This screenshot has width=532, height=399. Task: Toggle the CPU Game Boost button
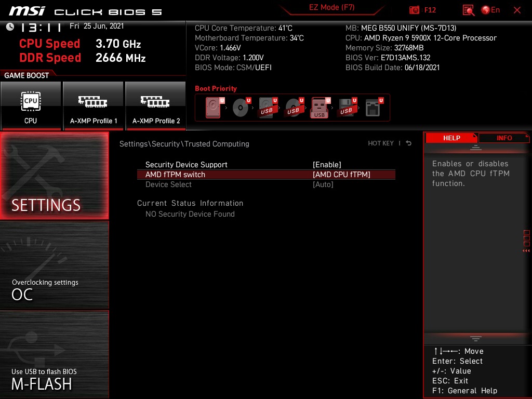point(31,105)
